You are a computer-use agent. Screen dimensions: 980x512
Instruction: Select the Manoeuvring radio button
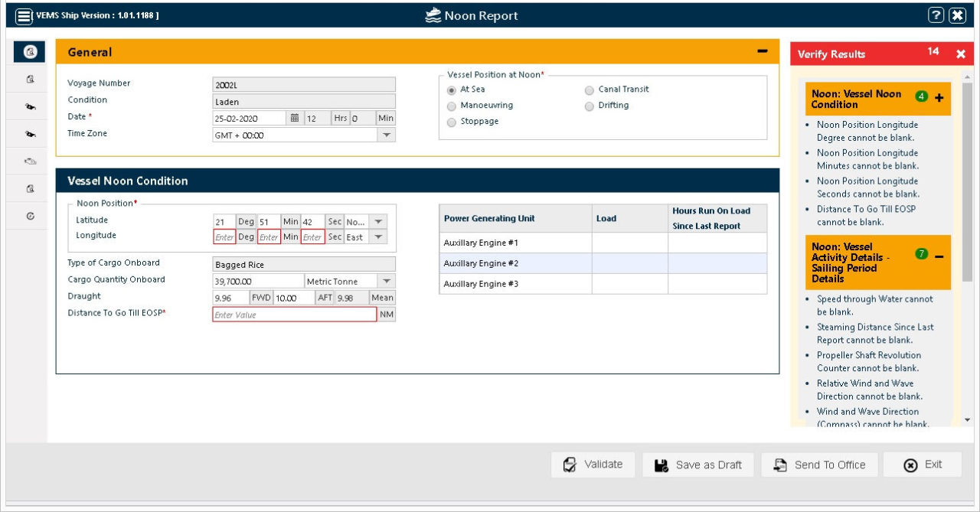[452, 106]
